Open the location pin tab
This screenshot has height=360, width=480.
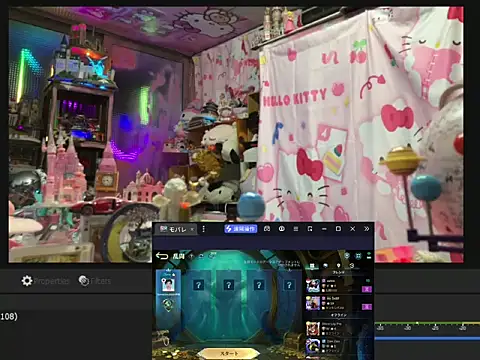tap(338, 266)
